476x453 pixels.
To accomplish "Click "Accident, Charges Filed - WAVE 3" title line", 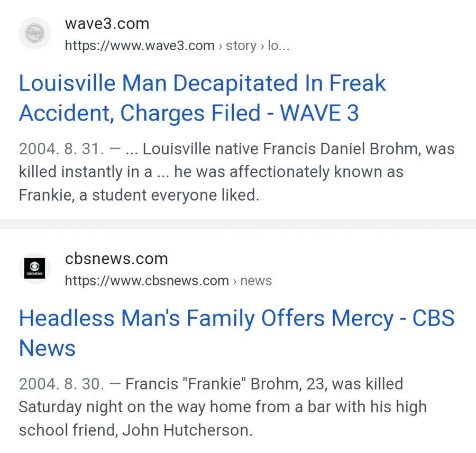I will 189,113.
